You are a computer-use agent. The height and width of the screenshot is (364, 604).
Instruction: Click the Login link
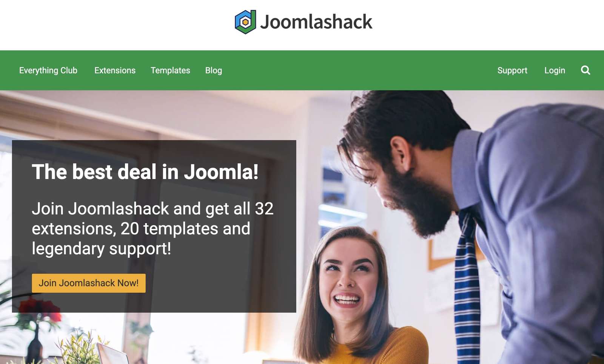coord(555,71)
